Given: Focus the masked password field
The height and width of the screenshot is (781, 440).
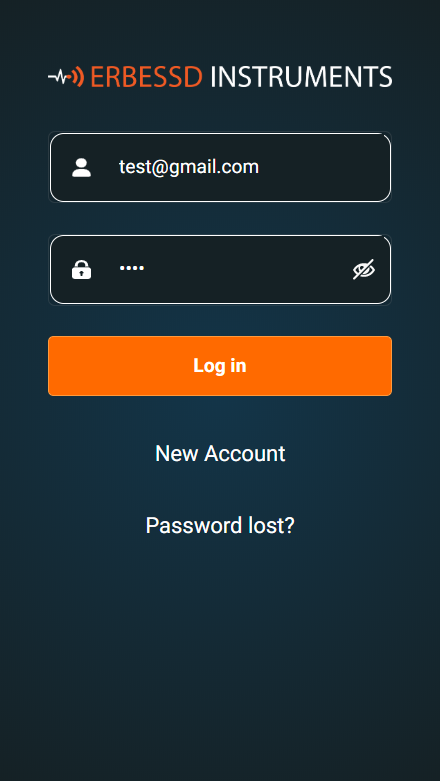Looking at the screenshot, I should coord(220,269).
